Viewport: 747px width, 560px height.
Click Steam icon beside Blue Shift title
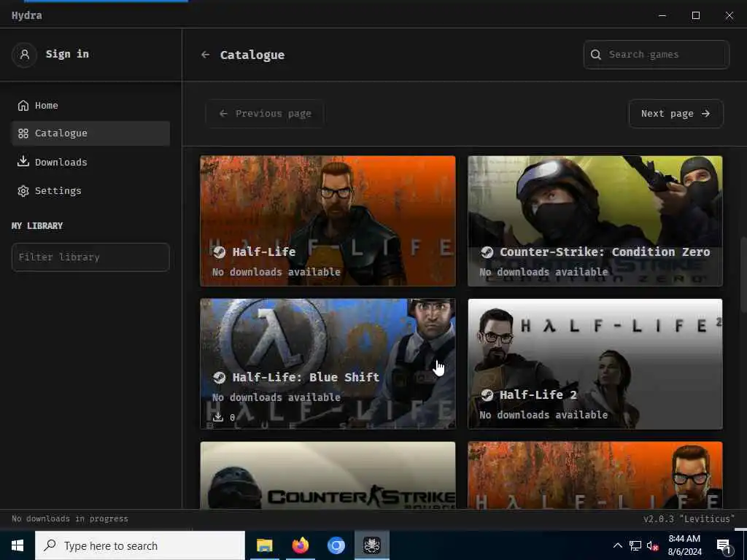tap(219, 377)
